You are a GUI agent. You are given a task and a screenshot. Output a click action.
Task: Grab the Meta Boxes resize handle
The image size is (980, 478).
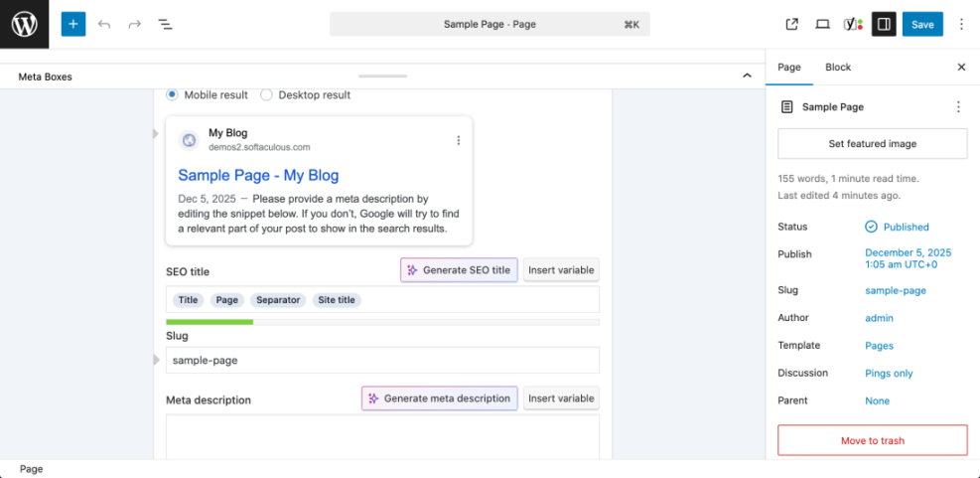(x=382, y=76)
